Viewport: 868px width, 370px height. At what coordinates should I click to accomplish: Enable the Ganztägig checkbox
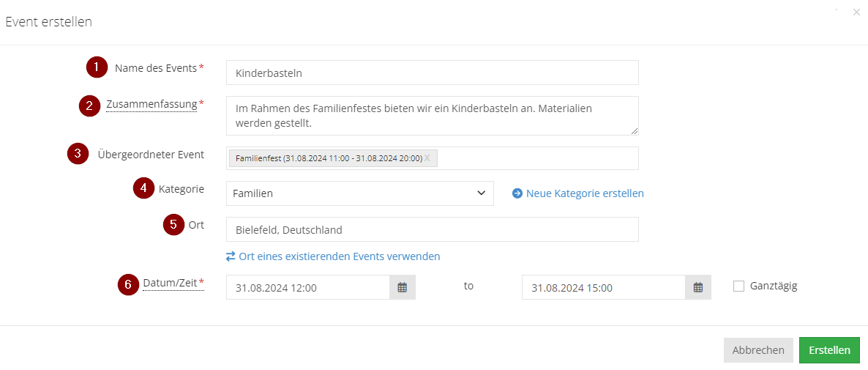point(738,286)
